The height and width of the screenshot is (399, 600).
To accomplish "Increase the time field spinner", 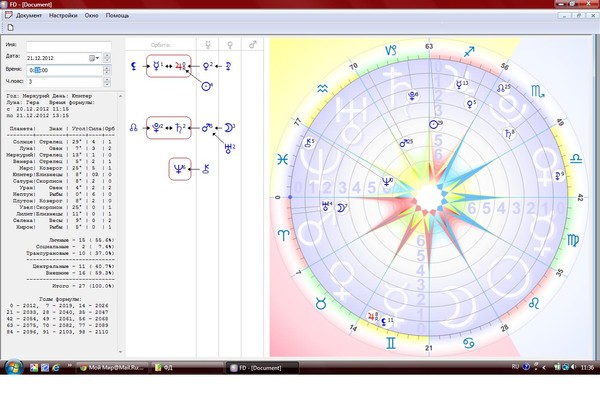I will 107,68.
